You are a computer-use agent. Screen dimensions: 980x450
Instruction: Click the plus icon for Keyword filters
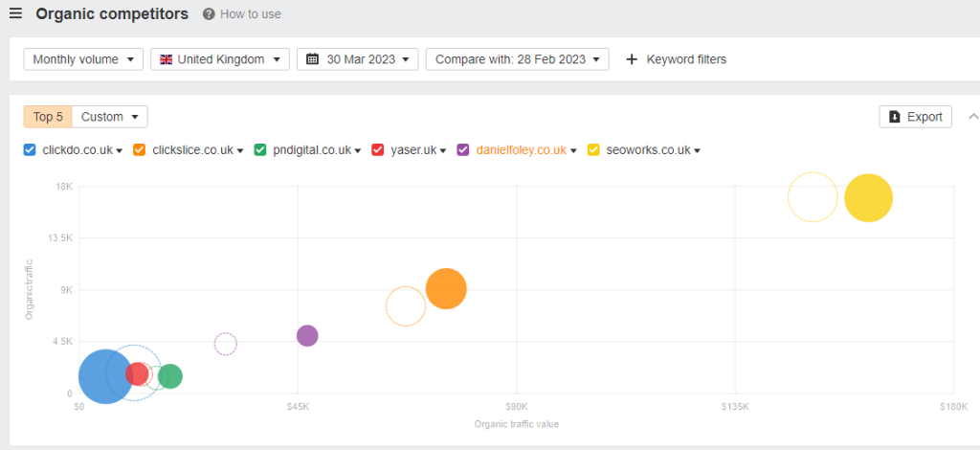(x=631, y=59)
